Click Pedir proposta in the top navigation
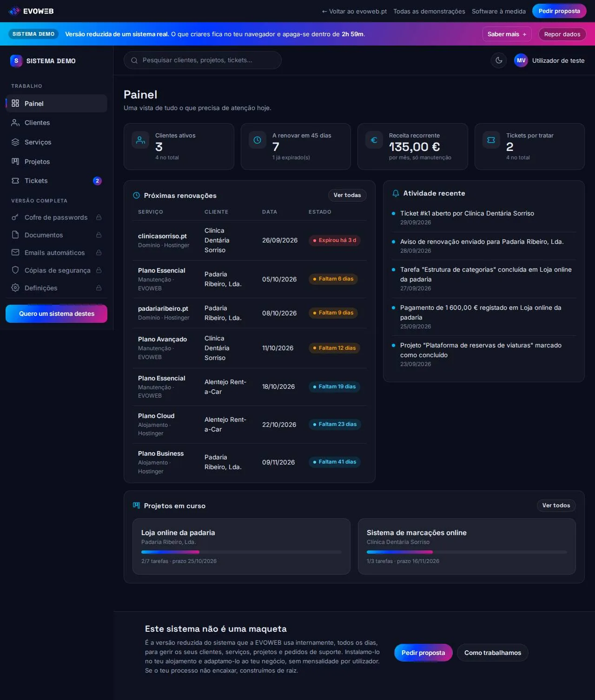This screenshot has width=595, height=700. 559,11
